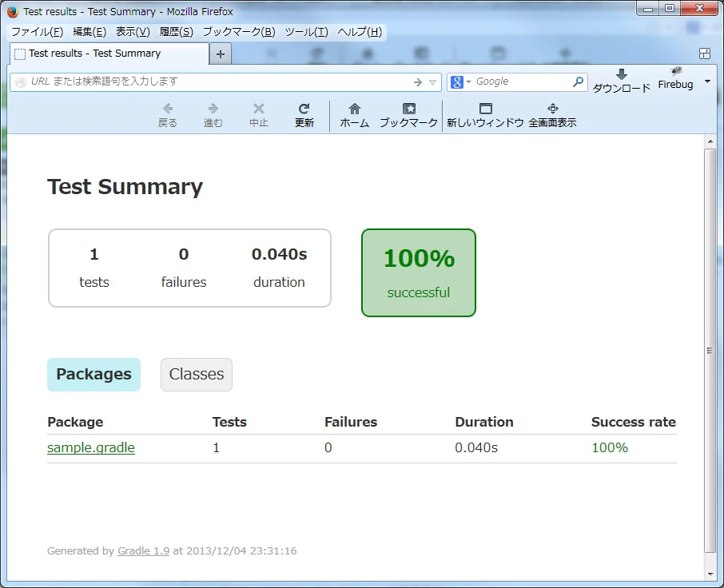Image resolution: width=724 pixels, height=588 pixels.
Task: Click the Package column header
Action: 75,422
